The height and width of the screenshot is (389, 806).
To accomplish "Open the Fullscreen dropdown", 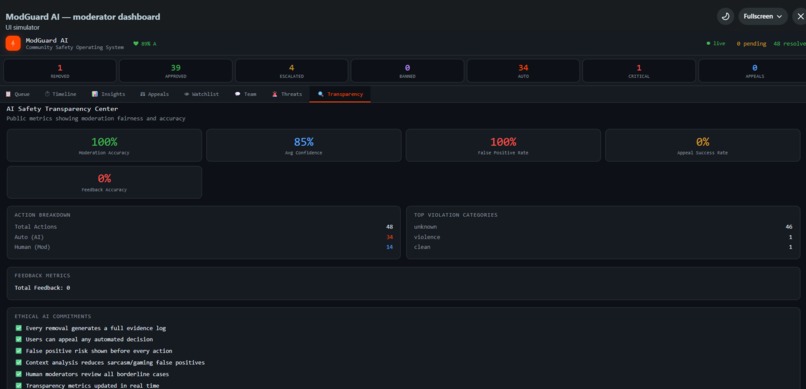I will click(763, 16).
